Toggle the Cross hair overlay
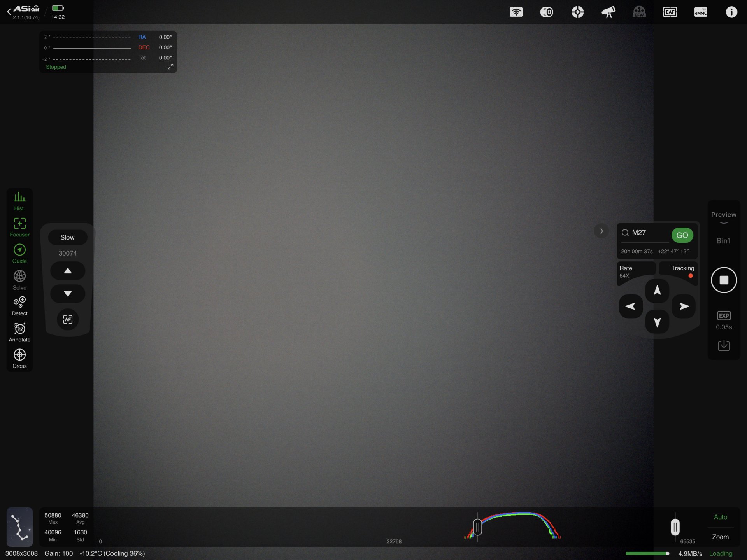The image size is (747, 560). point(19,359)
